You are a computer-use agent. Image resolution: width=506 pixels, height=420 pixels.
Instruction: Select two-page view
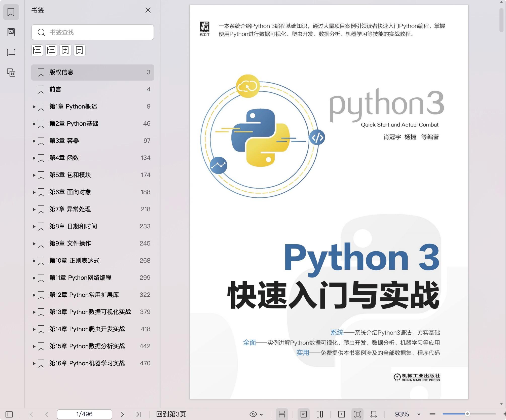[320, 414]
